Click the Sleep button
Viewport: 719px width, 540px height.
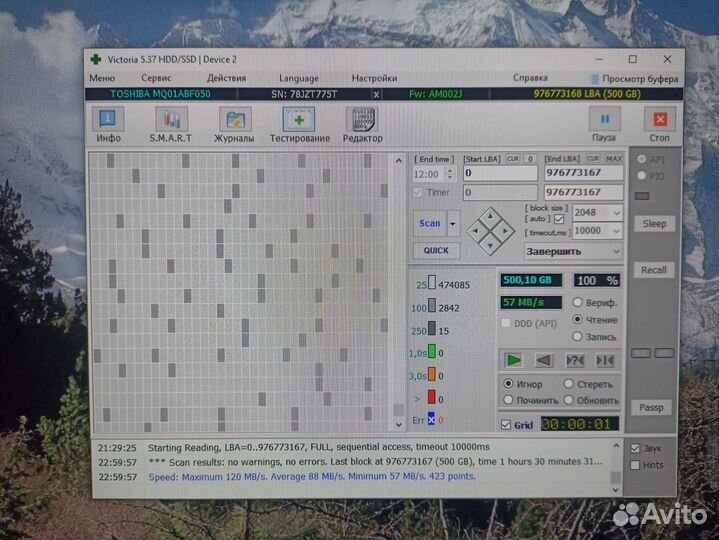[654, 224]
